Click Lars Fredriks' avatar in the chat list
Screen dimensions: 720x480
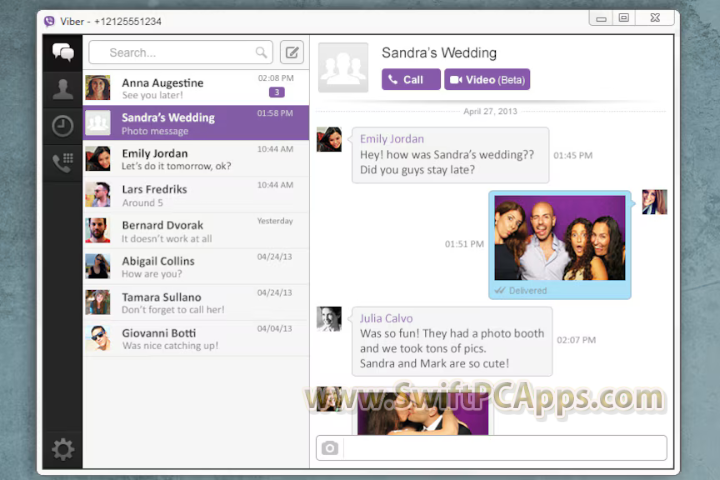tap(98, 194)
